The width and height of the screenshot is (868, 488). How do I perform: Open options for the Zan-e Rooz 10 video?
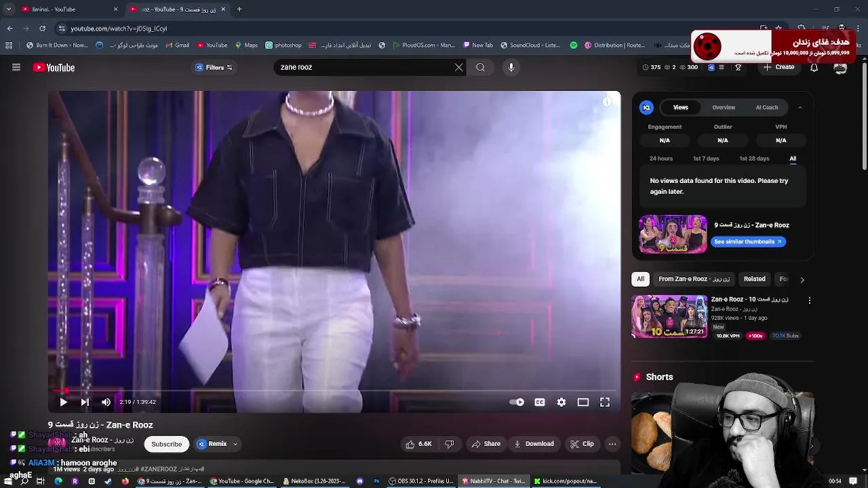(809, 300)
